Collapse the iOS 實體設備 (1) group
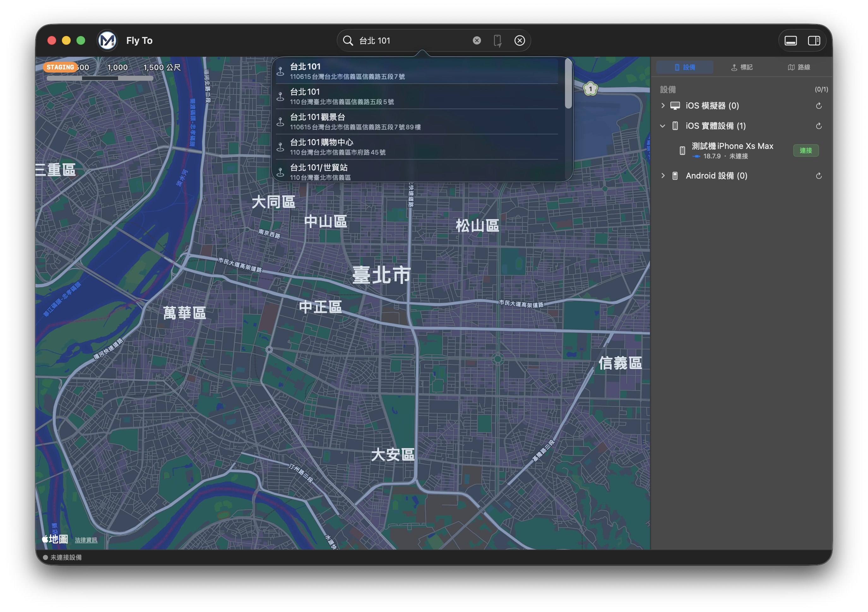 (x=663, y=126)
